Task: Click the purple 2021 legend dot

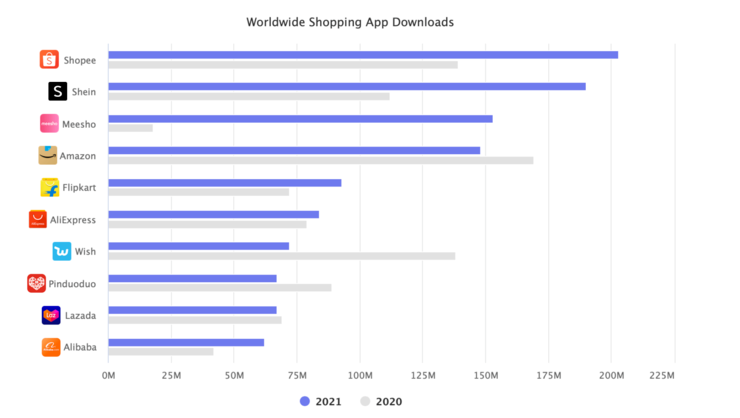Action: [305, 401]
